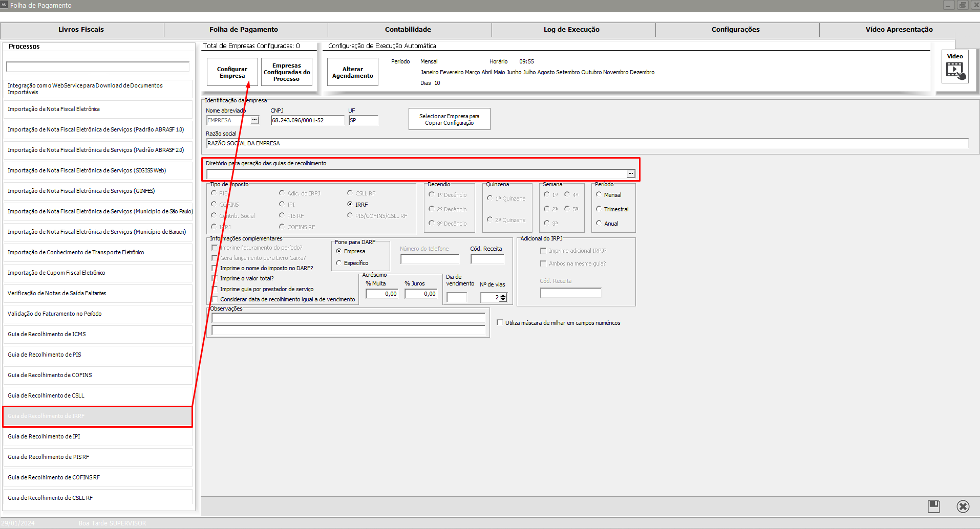This screenshot has width=980, height=529.
Task: Select NFS-e GINFES process
Action: pyautogui.click(x=98, y=191)
